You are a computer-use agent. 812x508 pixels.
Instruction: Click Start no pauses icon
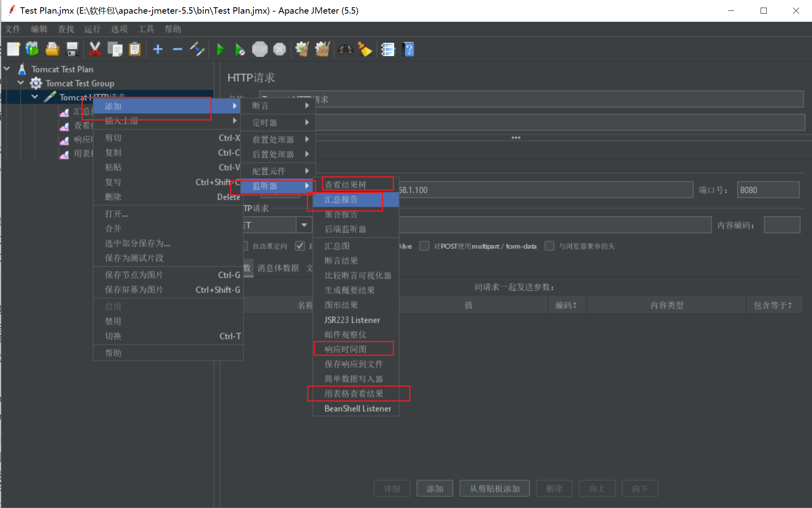point(240,49)
